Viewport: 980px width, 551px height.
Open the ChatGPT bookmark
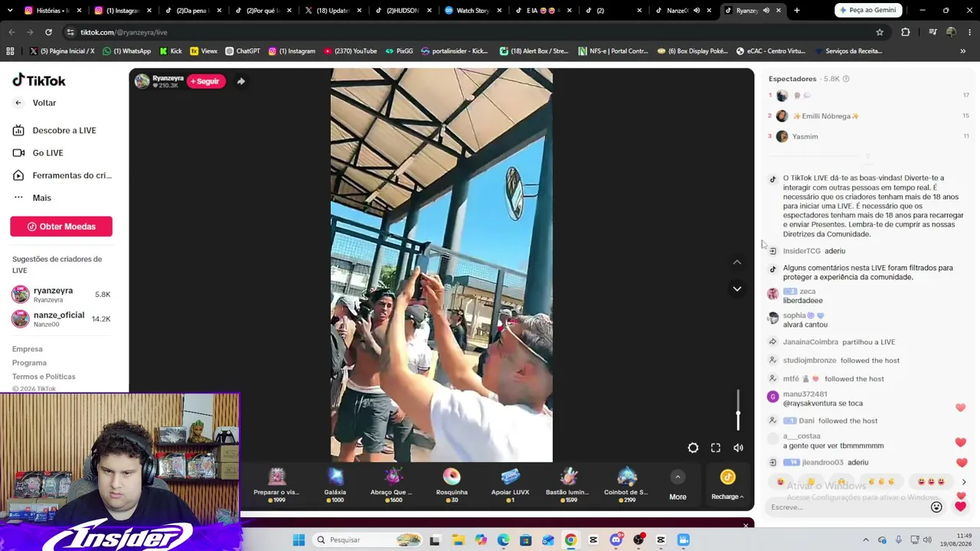click(243, 51)
